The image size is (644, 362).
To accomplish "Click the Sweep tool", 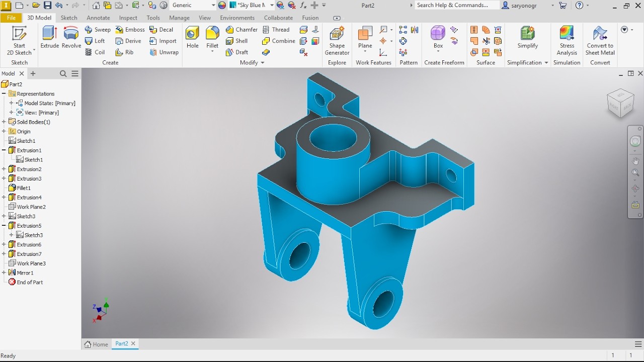I will 98,30.
